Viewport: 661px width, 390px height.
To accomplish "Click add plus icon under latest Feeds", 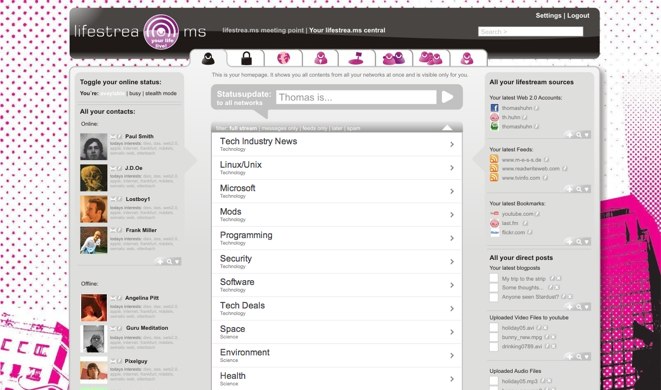I will pyautogui.click(x=570, y=189).
